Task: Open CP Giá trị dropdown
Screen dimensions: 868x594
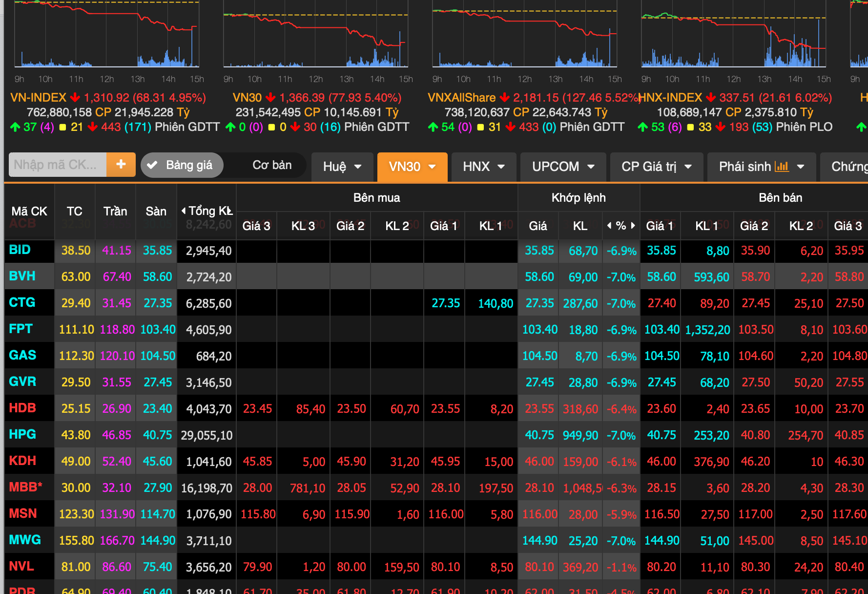Action: [x=656, y=167]
